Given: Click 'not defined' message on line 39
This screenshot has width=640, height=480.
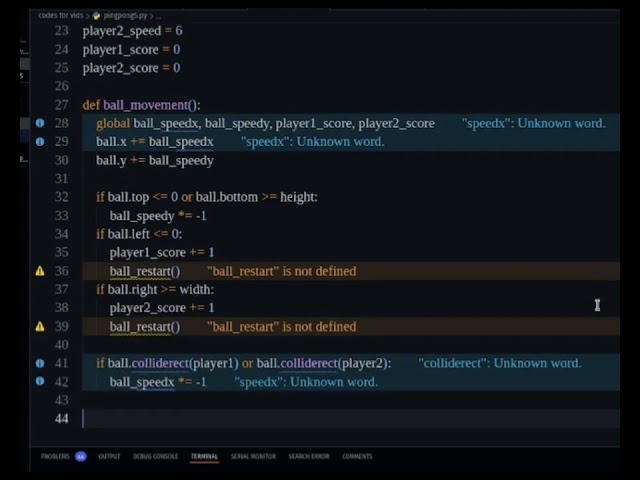Looking at the screenshot, I should click(282, 327).
